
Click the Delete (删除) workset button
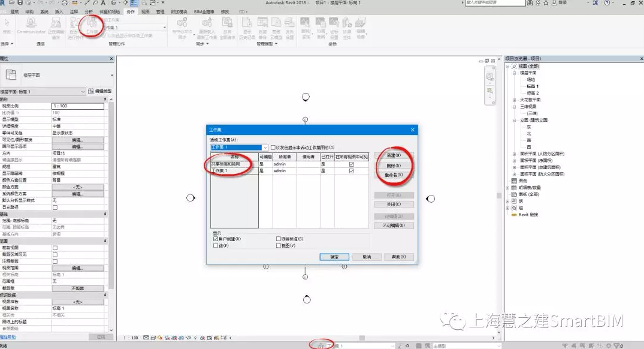[394, 166]
